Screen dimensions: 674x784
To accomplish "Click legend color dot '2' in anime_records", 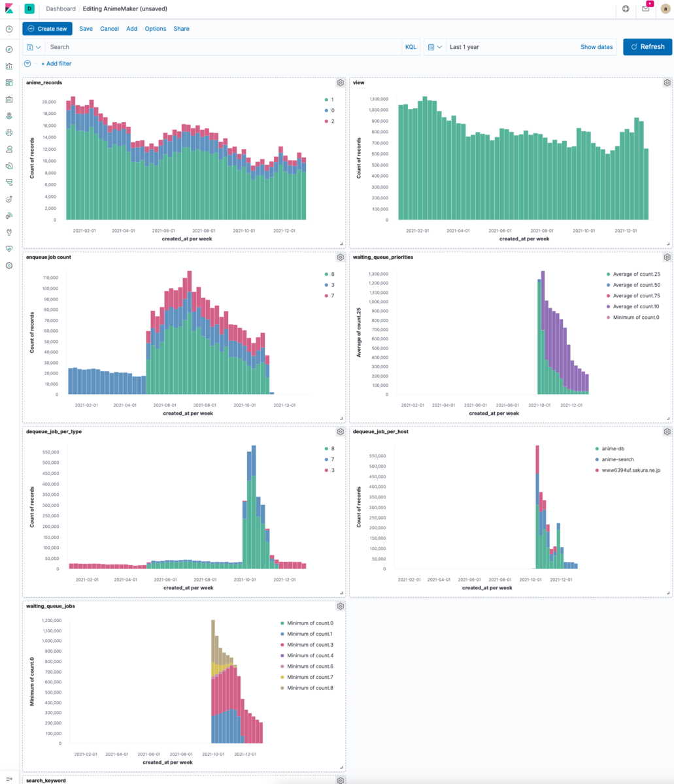I will 326,122.
